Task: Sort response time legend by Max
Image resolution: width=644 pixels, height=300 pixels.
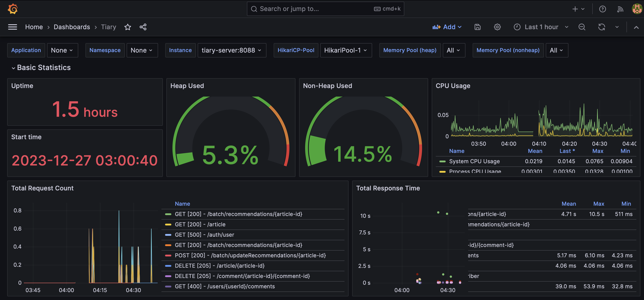Action: pos(599,204)
